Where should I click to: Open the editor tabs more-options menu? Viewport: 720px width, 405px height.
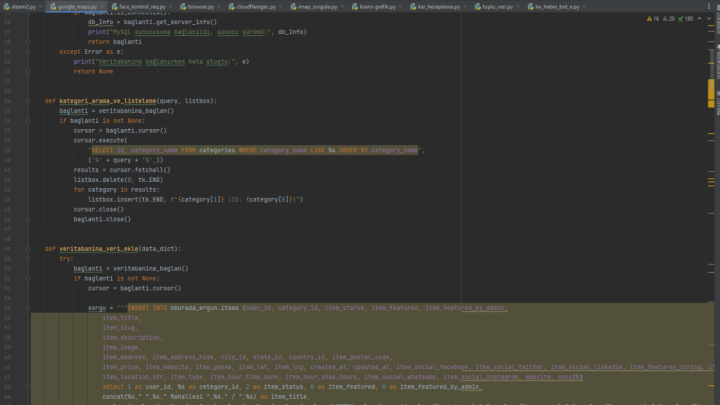point(709,6)
